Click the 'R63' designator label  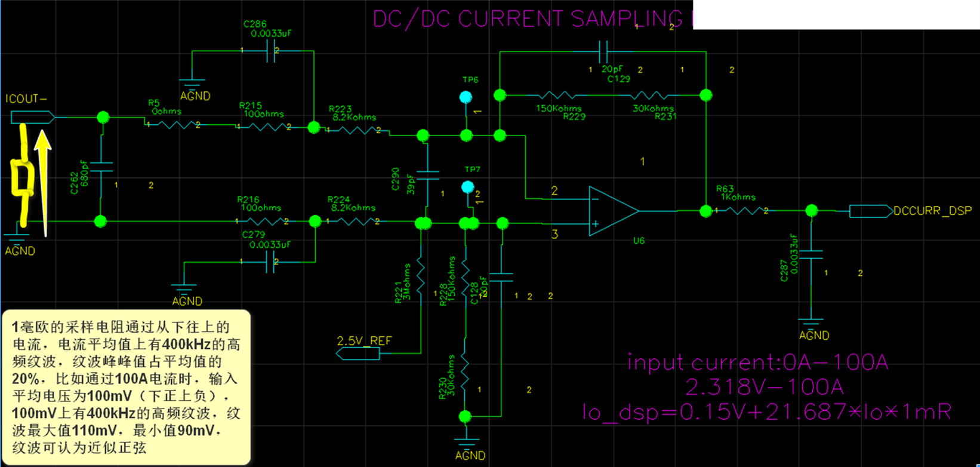tap(725, 189)
